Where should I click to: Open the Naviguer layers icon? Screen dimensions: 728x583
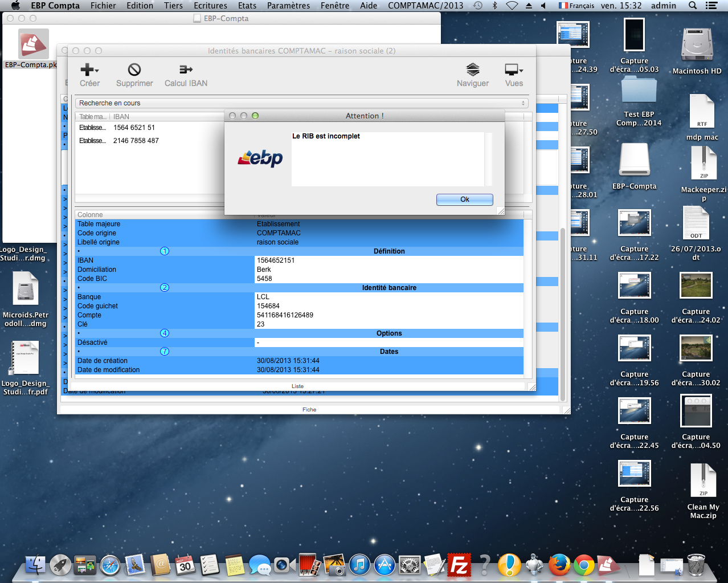473,70
